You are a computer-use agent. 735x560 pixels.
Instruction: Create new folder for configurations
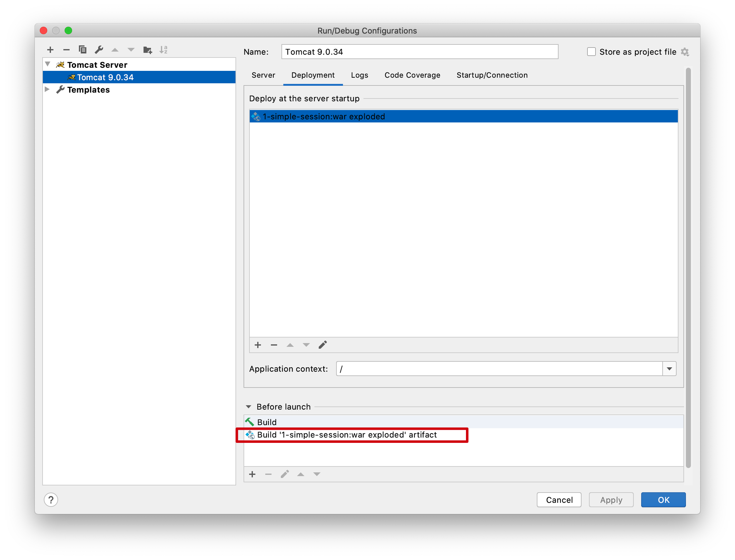[147, 50]
